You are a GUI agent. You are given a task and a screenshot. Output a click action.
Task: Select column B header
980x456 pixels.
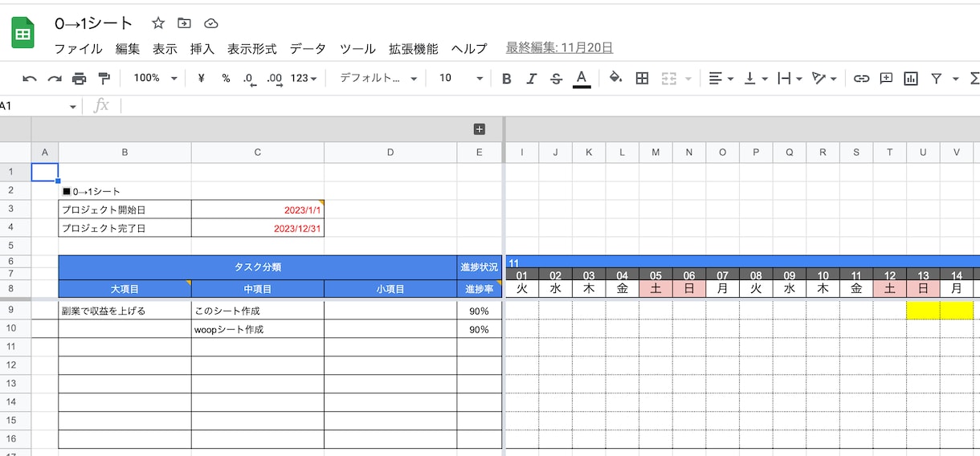125,153
